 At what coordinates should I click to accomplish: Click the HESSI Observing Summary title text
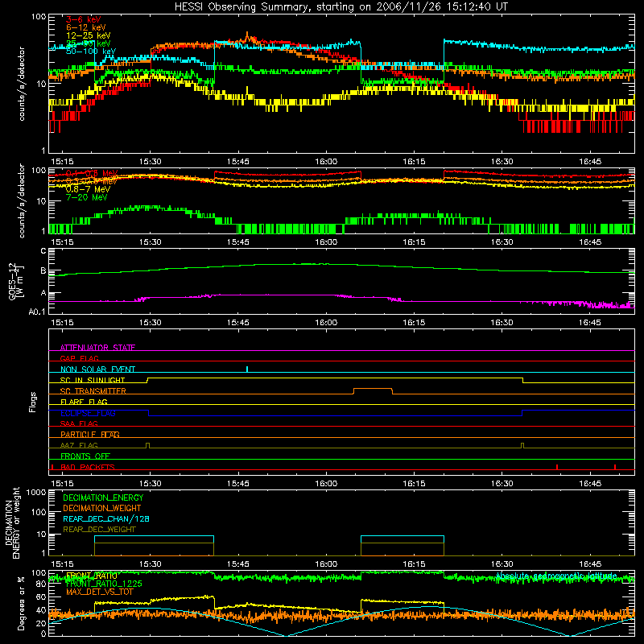[x=341, y=7]
